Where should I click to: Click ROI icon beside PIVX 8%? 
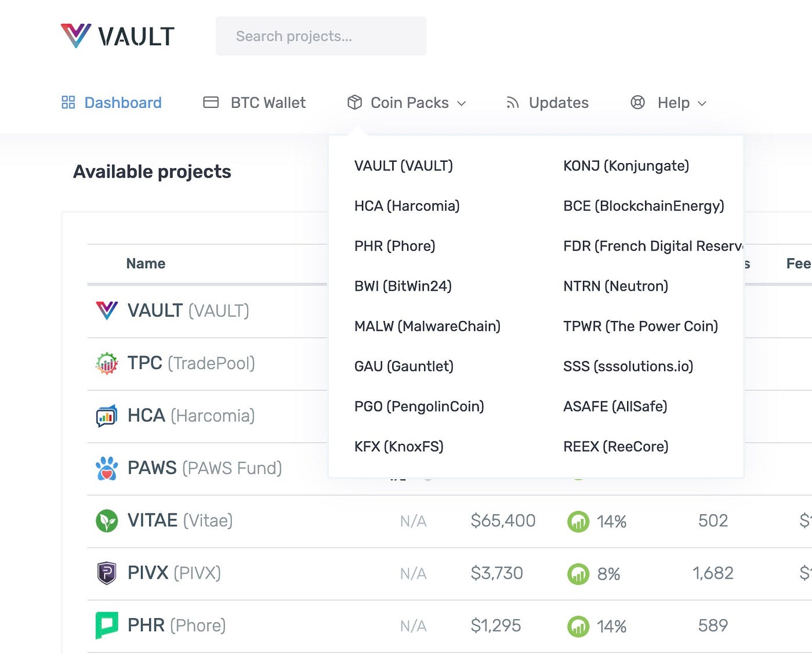[x=578, y=574]
